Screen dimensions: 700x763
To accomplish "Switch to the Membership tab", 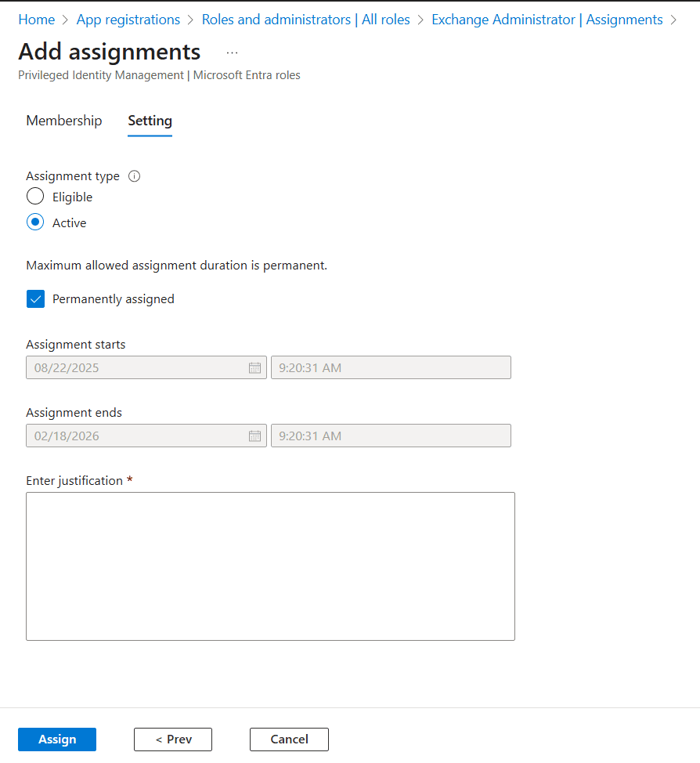I will click(64, 121).
